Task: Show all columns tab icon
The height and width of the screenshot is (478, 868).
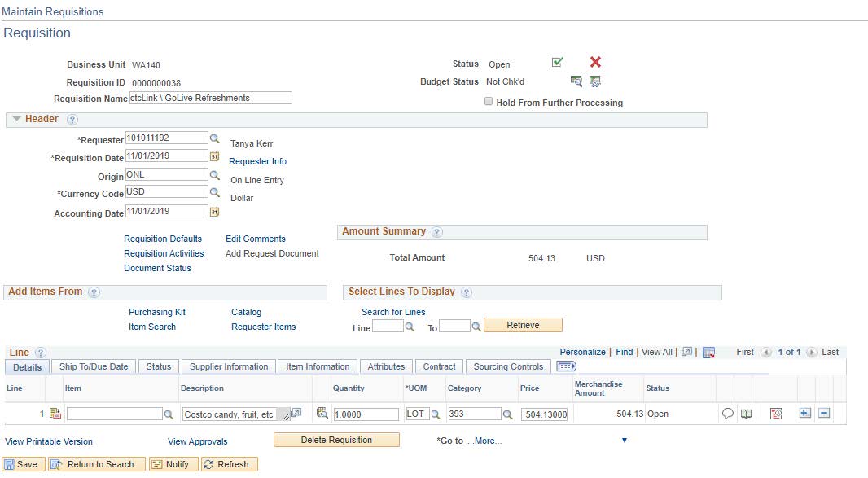Action: tap(566, 366)
